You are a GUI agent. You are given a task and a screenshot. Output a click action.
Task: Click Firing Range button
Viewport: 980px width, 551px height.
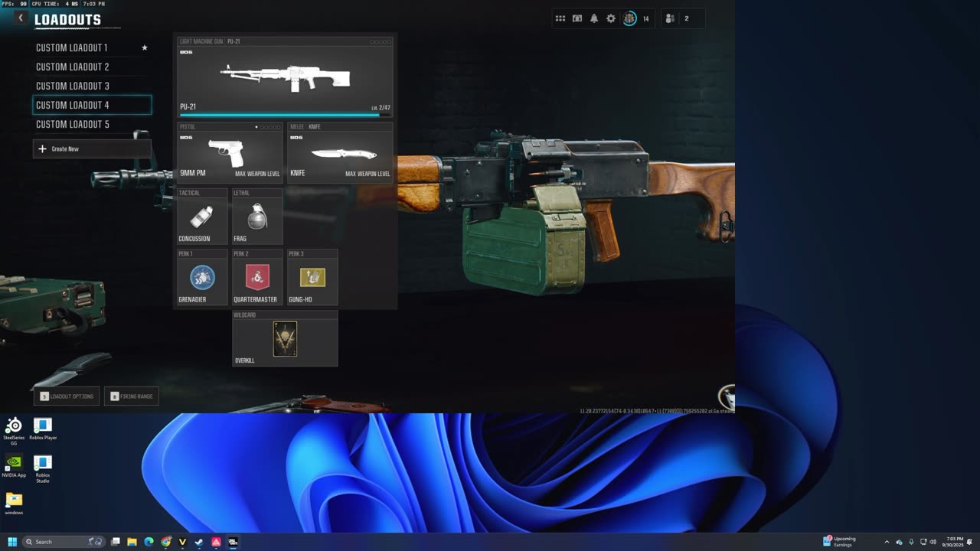point(132,396)
